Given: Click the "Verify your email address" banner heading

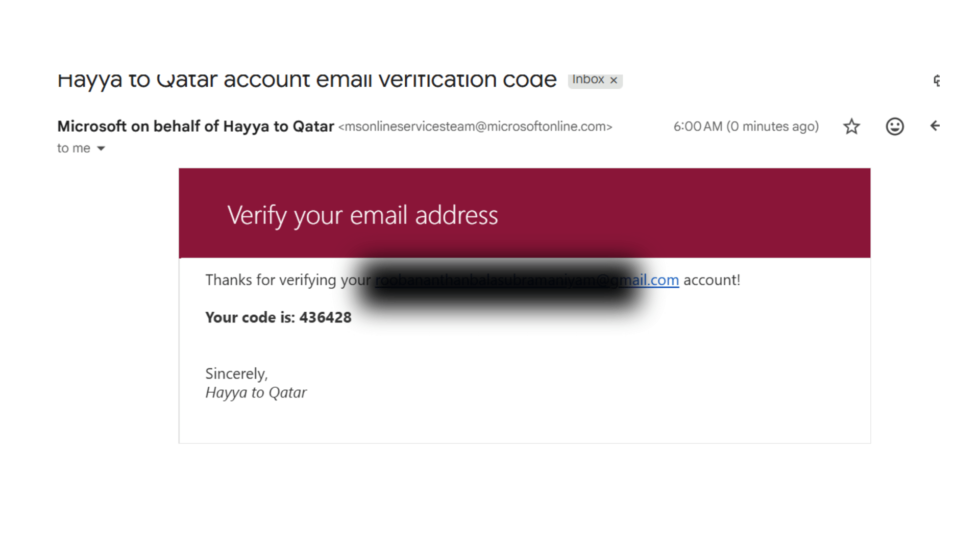Looking at the screenshot, I should pyautogui.click(x=362, y=215).
